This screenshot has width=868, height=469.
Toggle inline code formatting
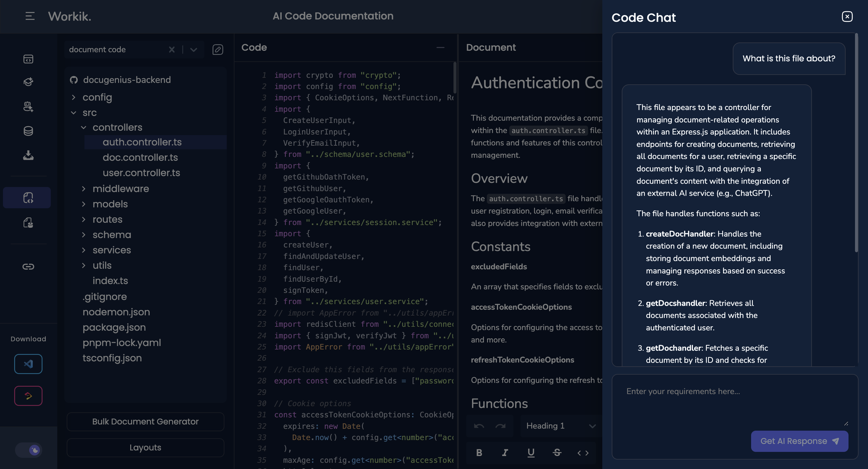click(583, 452)
